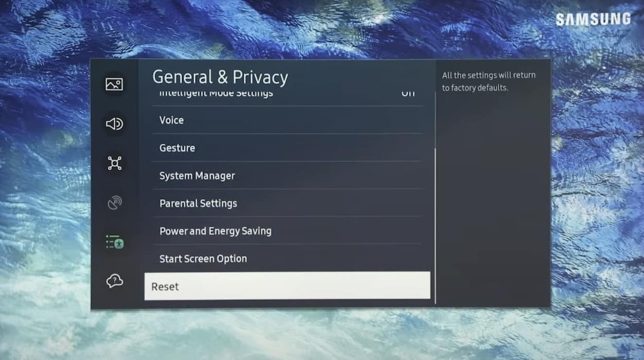Viewport: 644px width, 360px height.
Task: Expand the Parental Settings submenu
Action: [x=198, y=204]
